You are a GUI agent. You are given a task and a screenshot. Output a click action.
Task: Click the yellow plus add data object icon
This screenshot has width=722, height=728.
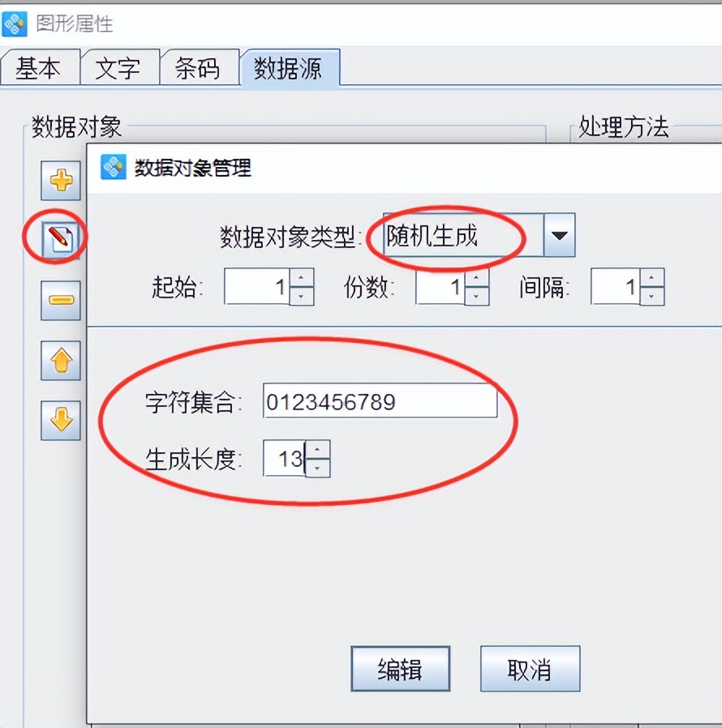point(60,180)
